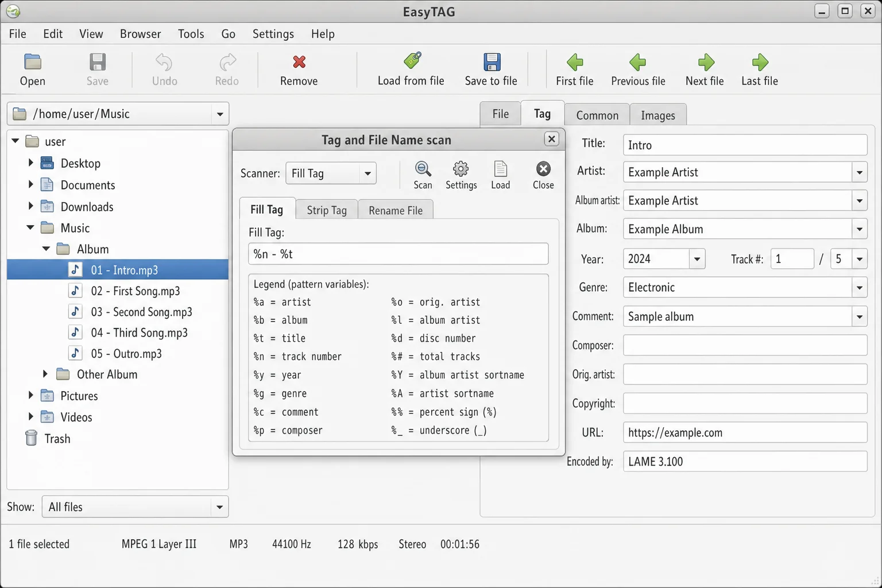
Task: Click the Pictures folder icon in tree
Action: tap(47, 396)
